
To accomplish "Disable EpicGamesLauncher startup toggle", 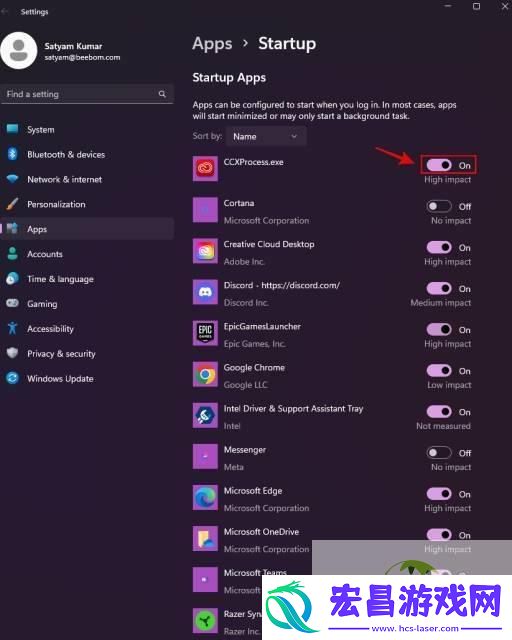I will pyautogui.click(x=439, y=329).
